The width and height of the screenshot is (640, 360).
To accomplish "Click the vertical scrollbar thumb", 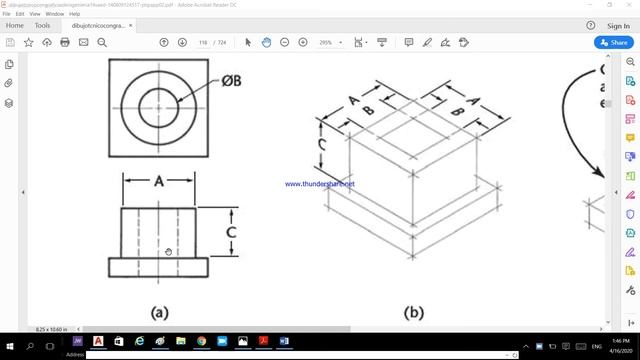I will point(609,104).
